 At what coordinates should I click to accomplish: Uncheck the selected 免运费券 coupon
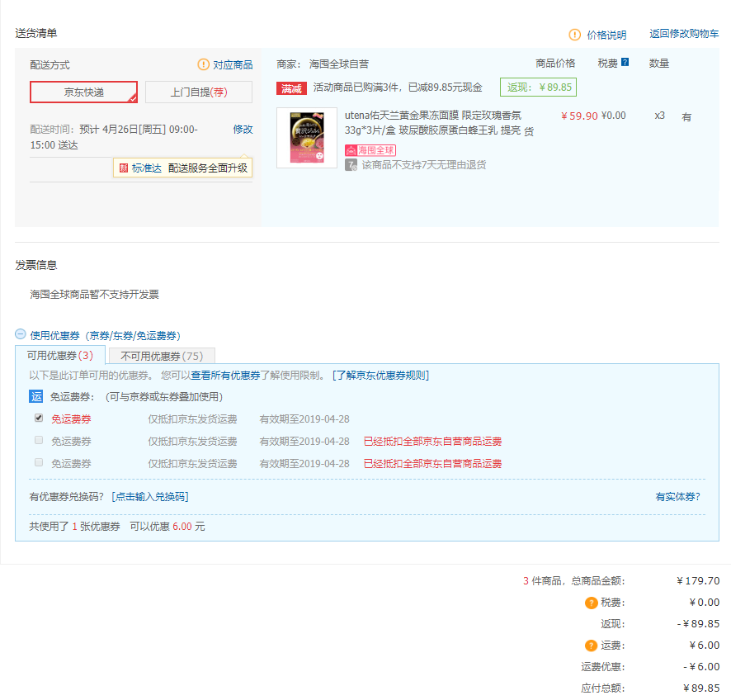(x=39, y=418)
